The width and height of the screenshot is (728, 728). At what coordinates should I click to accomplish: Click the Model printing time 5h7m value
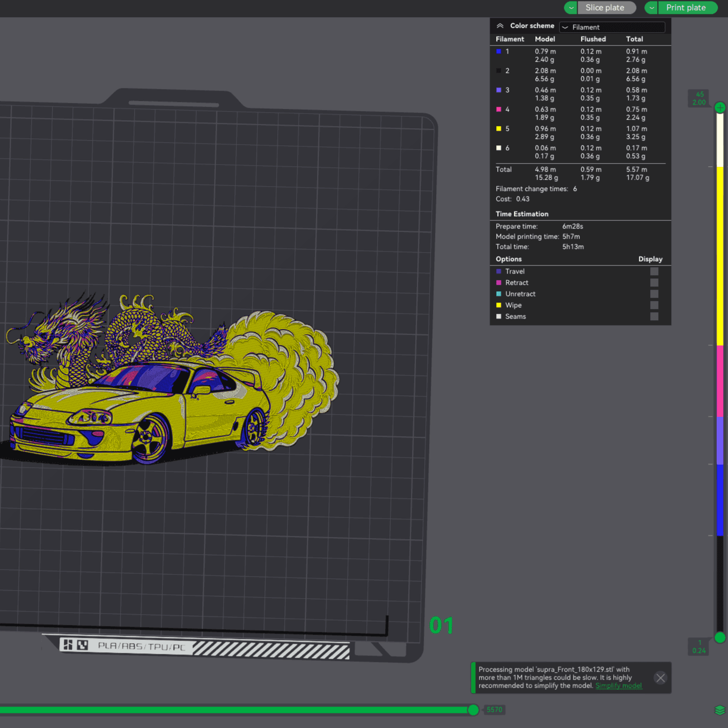click(571, 237)
